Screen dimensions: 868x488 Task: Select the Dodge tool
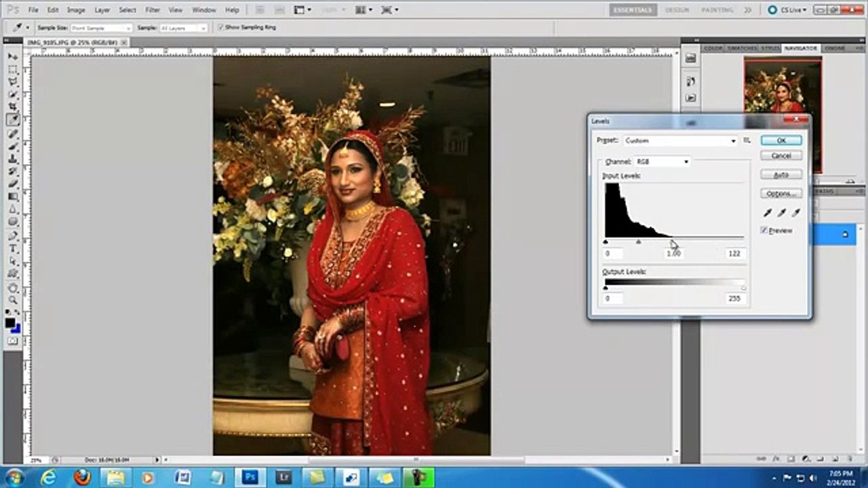pyautogui.click(x=13, y=222)
